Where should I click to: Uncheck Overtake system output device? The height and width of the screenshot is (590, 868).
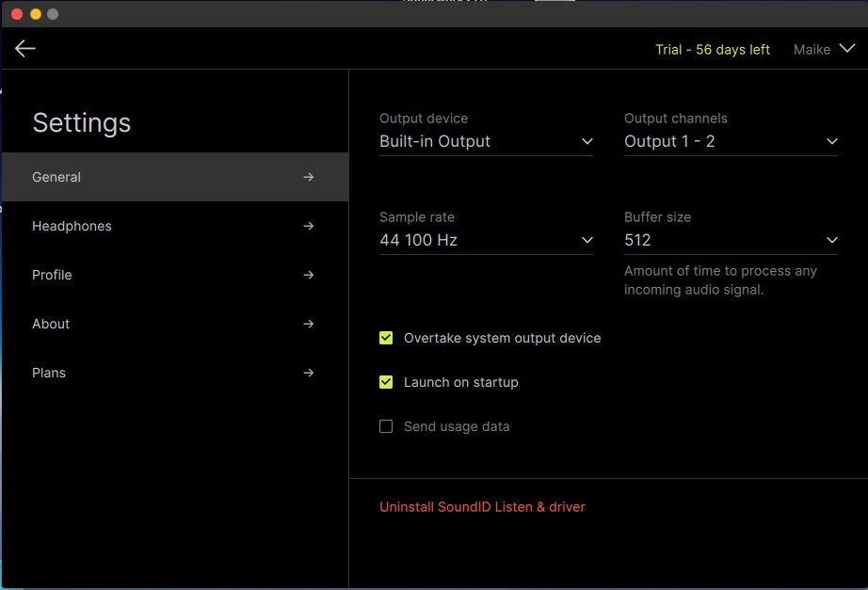click(x=386, y=338)
